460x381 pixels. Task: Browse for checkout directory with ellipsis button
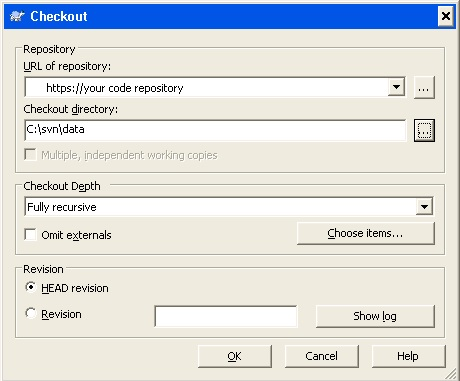point(424,130)
